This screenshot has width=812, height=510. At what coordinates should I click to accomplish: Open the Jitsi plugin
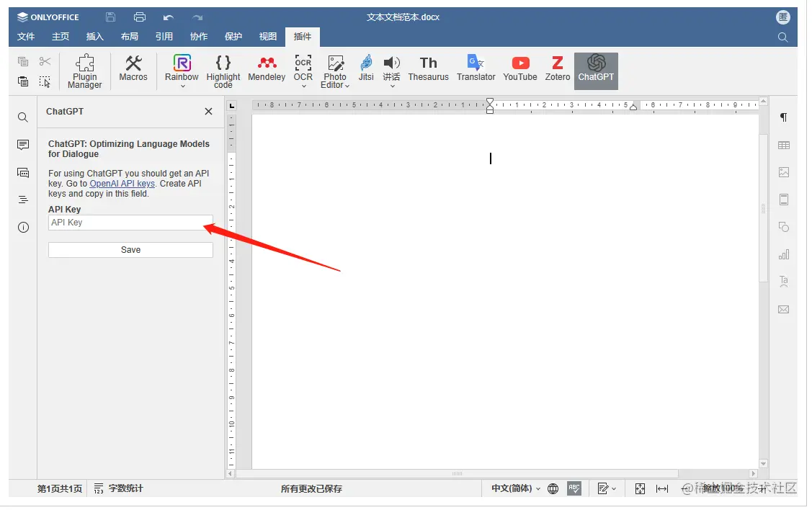tap(366, 69)
